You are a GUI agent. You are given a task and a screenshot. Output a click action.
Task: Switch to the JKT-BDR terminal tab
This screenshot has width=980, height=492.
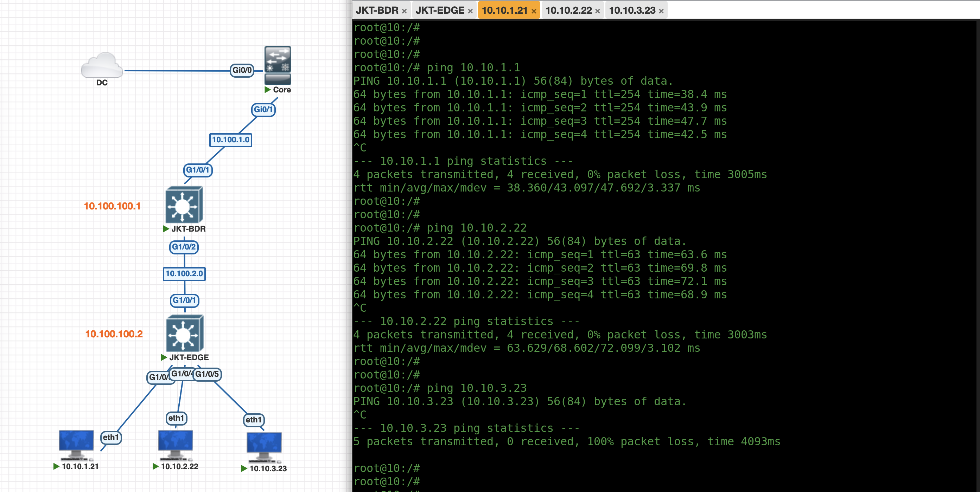[377, 10]
